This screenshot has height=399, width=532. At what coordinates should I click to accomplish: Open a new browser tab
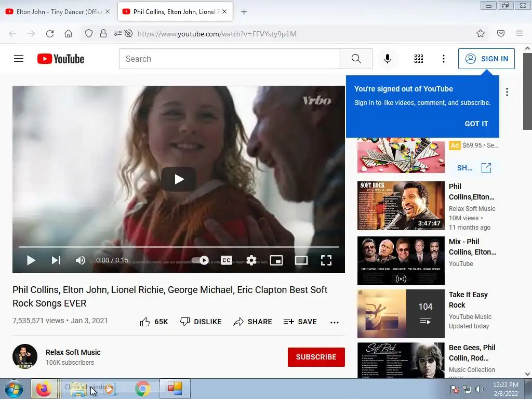pos(244,12)
